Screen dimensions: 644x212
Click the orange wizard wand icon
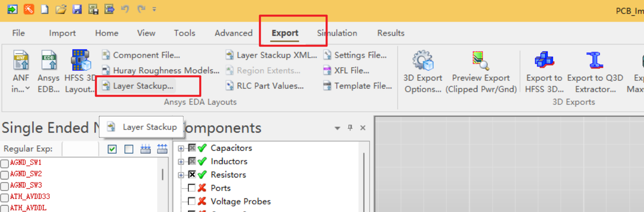[29, 9]
